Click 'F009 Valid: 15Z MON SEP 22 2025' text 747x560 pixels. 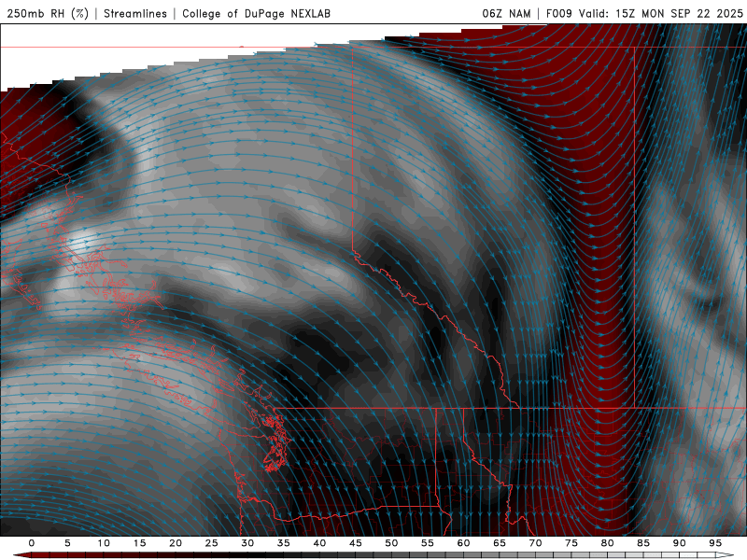[644, 13]
